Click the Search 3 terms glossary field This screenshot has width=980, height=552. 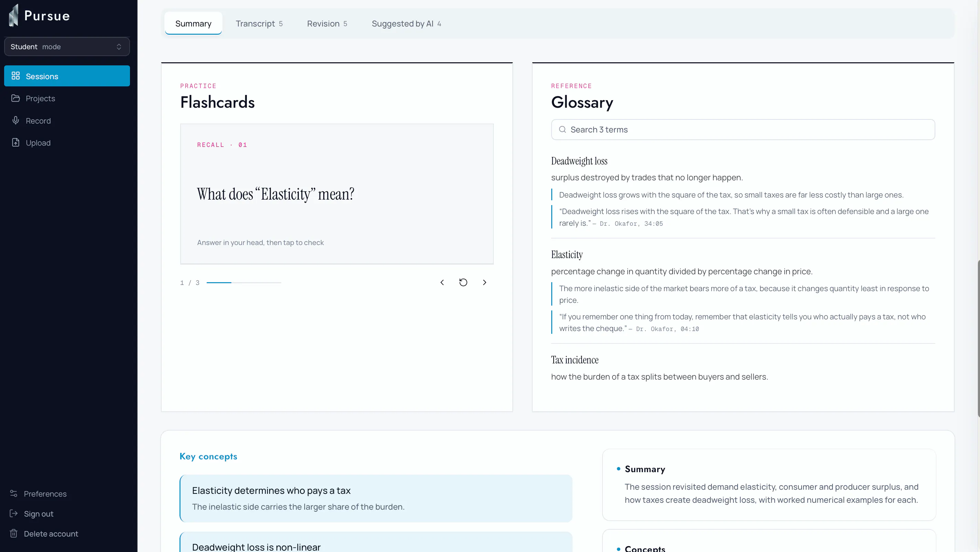(x=743, y=129)
